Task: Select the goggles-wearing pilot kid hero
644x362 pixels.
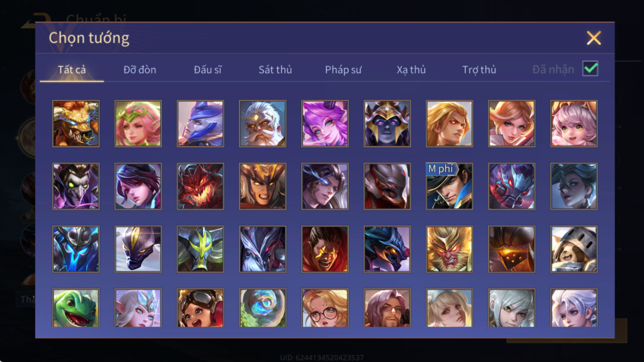Action: pyautogui.click(x=200, y=307)
